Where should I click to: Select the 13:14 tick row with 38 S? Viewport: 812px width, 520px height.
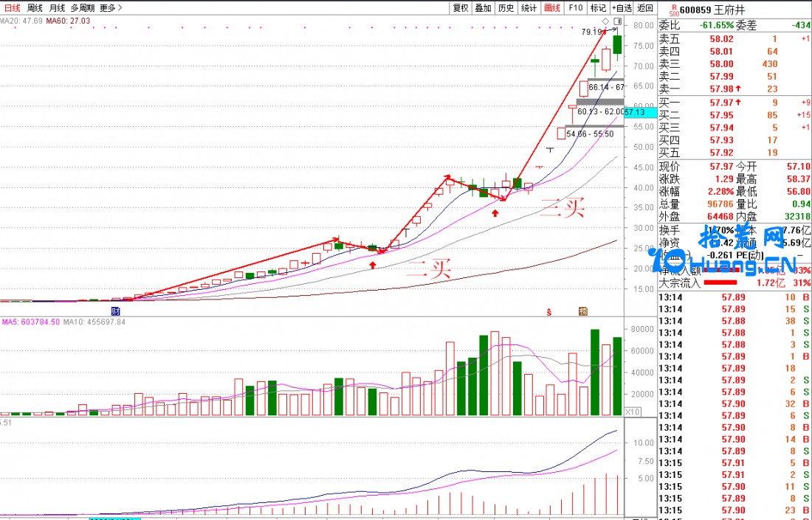pos(734,320)
